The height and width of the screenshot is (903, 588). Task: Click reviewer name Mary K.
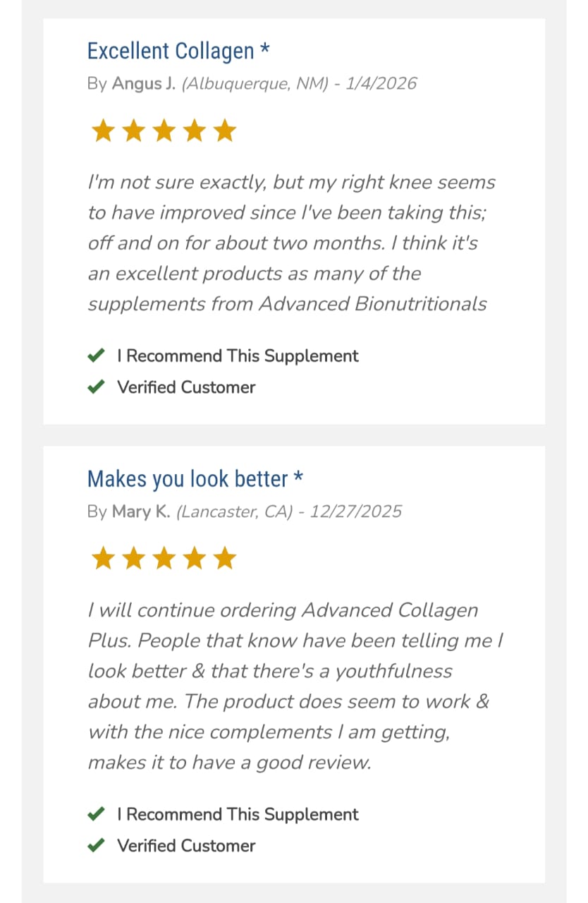pos(141,511)
